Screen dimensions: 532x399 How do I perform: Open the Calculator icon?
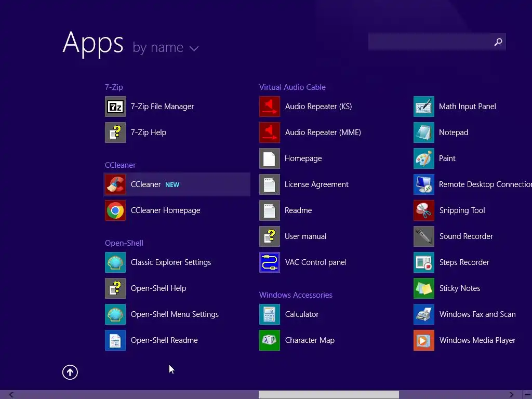click(270, 314)
